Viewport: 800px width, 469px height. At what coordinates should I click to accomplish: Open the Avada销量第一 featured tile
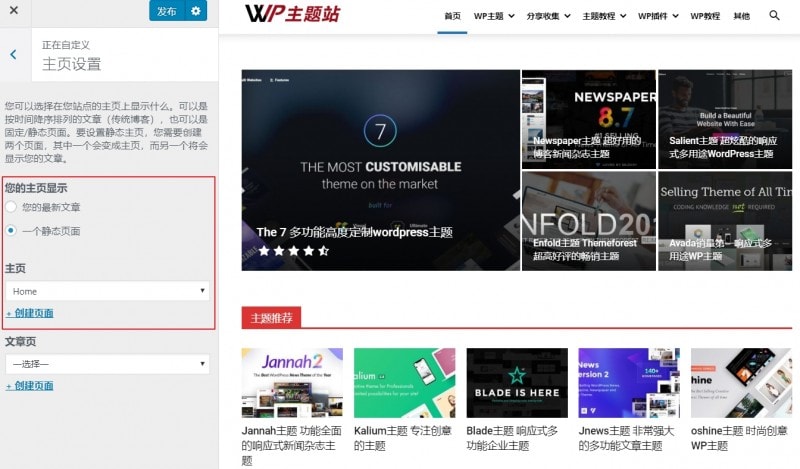(725, 221)
